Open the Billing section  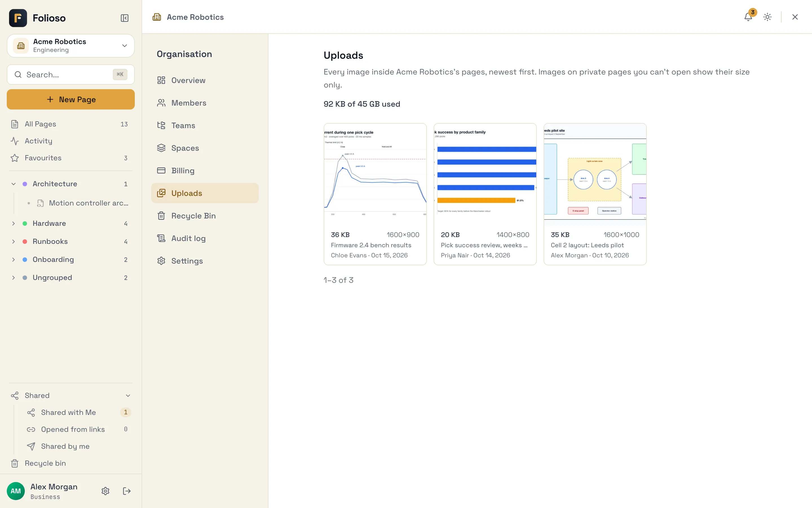[205, 170]
